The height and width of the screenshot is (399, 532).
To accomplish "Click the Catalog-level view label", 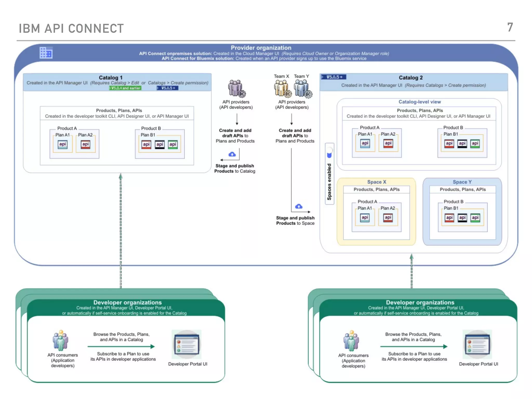I will pos(420,102).
